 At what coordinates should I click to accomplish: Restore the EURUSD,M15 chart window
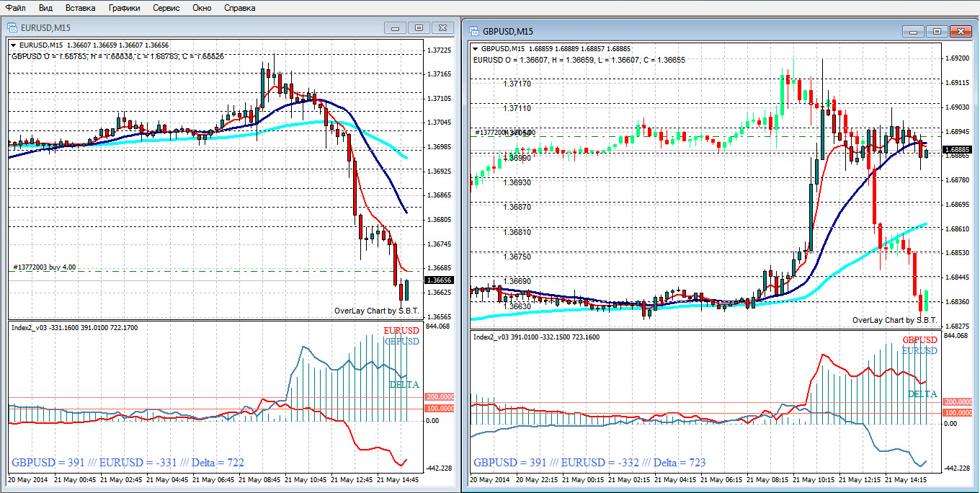click(419, 27)
